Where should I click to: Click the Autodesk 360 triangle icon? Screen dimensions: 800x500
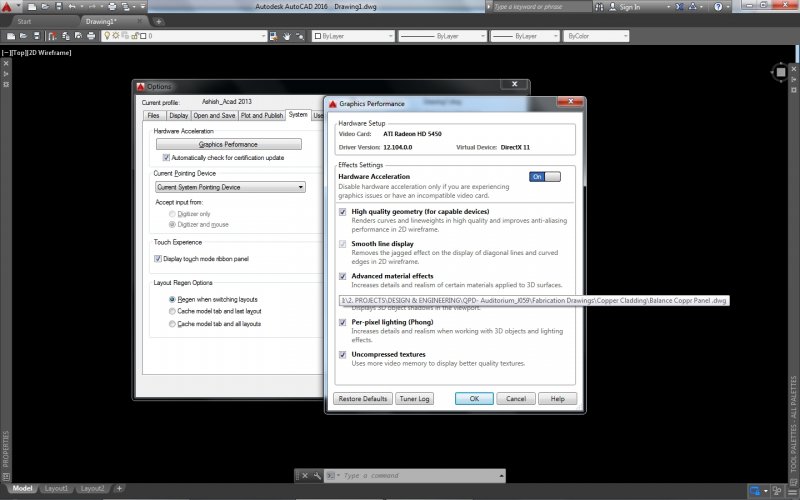pos(693,7)
